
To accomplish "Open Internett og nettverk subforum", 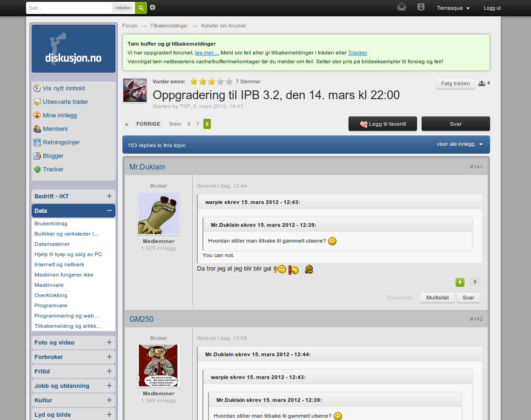I will point(59,264).
